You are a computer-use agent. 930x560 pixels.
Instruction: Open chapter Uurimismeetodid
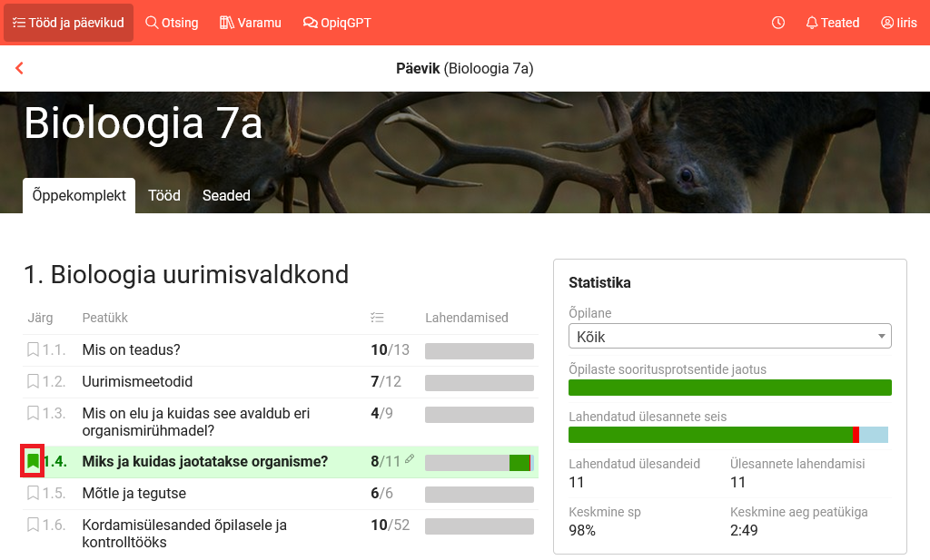137,381
